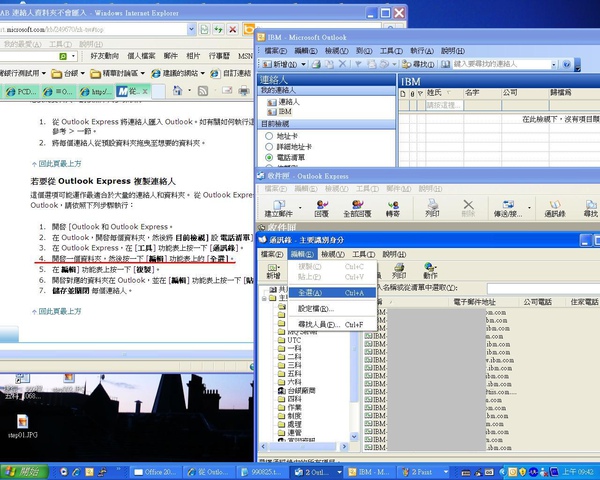Open the New (新增) dropdown arrow in Outlook
The image size is (600, 480).
tap(303, 64)
